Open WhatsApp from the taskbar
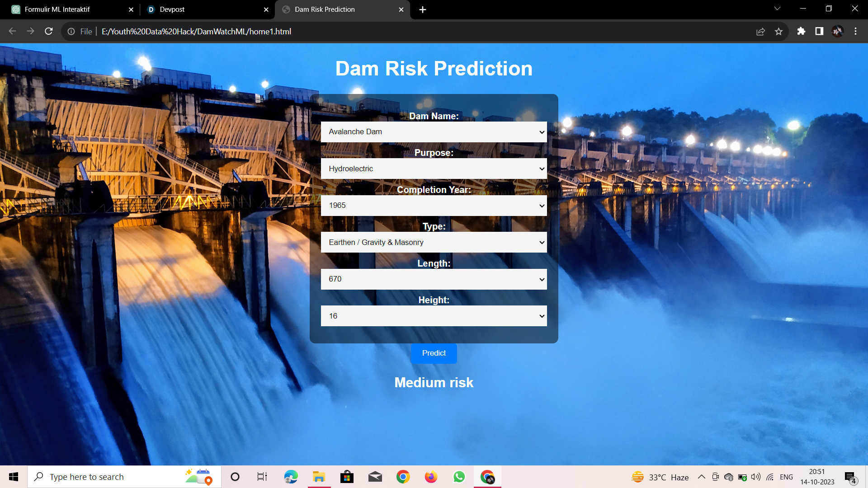 point(459,477)
